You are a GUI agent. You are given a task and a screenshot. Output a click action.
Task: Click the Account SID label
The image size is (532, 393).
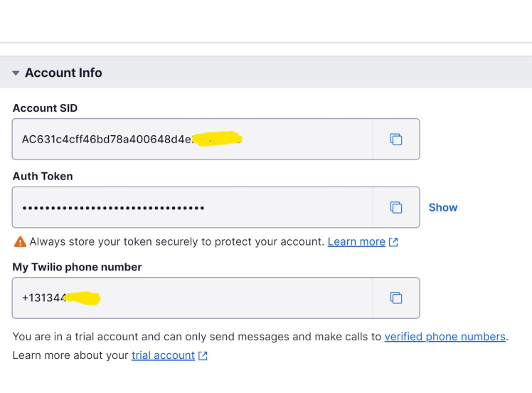tap(45, 108)
